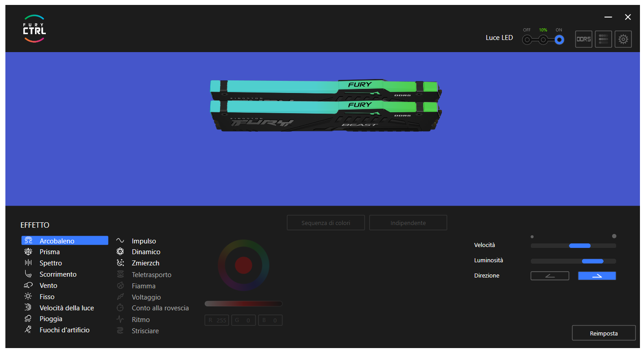
Task: Click the Fuochi d'artificio icon
Action: click(x=28, y=330)
